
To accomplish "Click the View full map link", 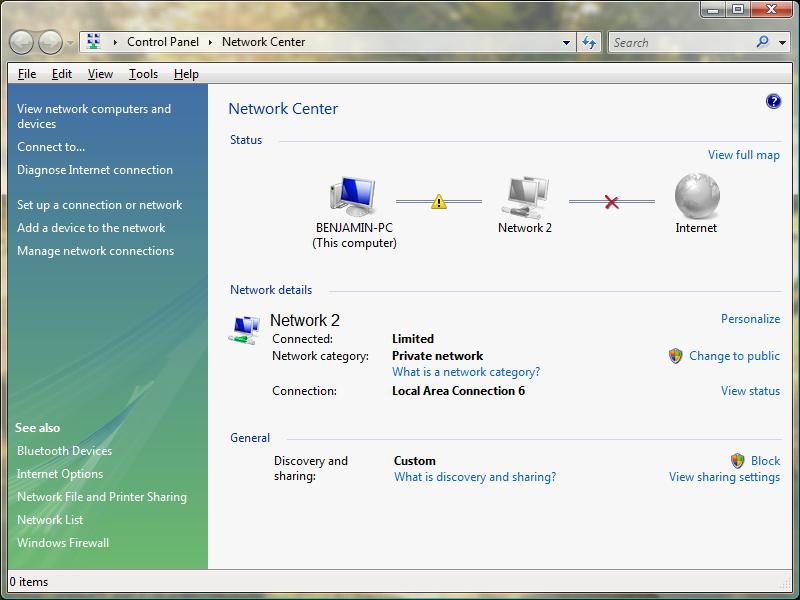I will click(x=743, y=155).
